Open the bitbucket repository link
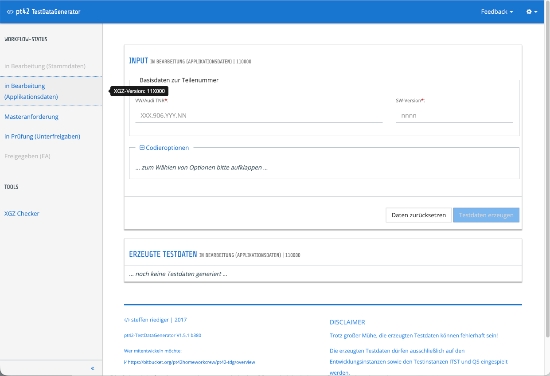Viewport: 550px width, 376px height. (x=189, y=362)
